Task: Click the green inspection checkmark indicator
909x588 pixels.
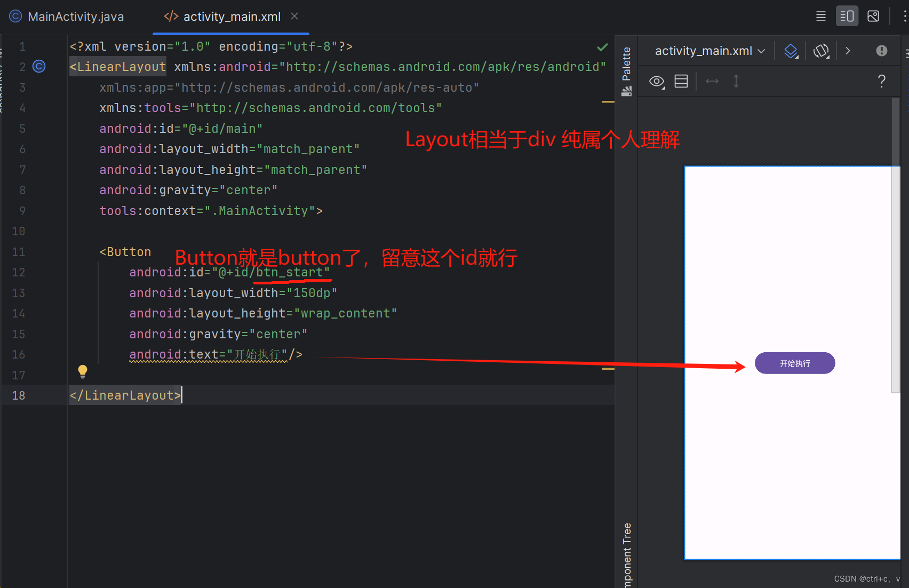Action: (x=602, y=47)
